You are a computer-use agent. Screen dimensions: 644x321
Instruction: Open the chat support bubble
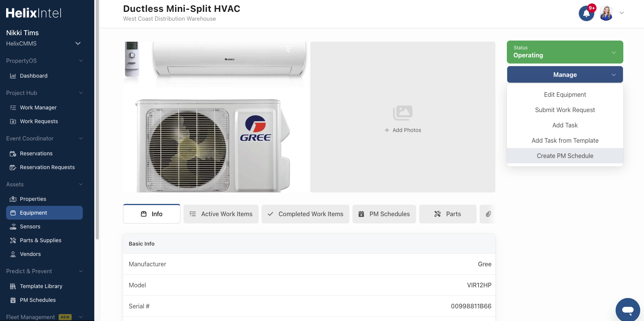(628, 310)
